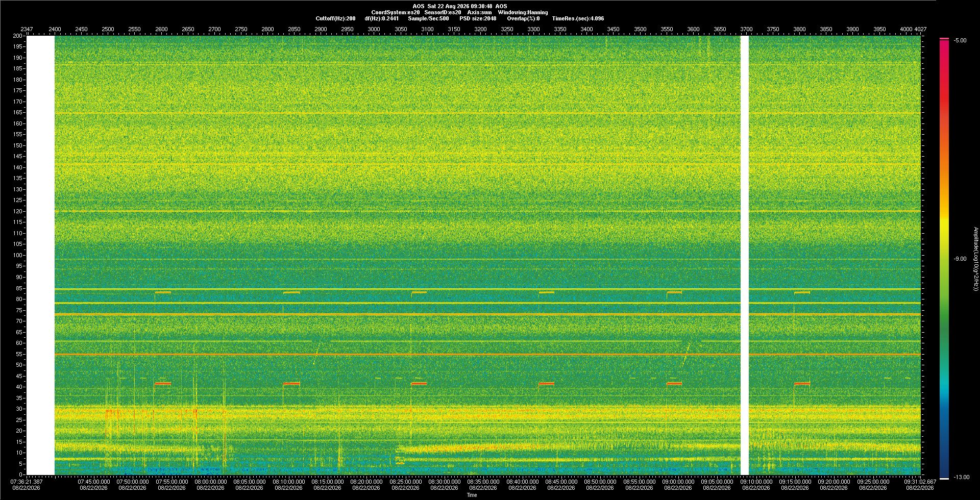980x500 pixels.
Task: Click the frequency axis label '25'
Action: 19,420
